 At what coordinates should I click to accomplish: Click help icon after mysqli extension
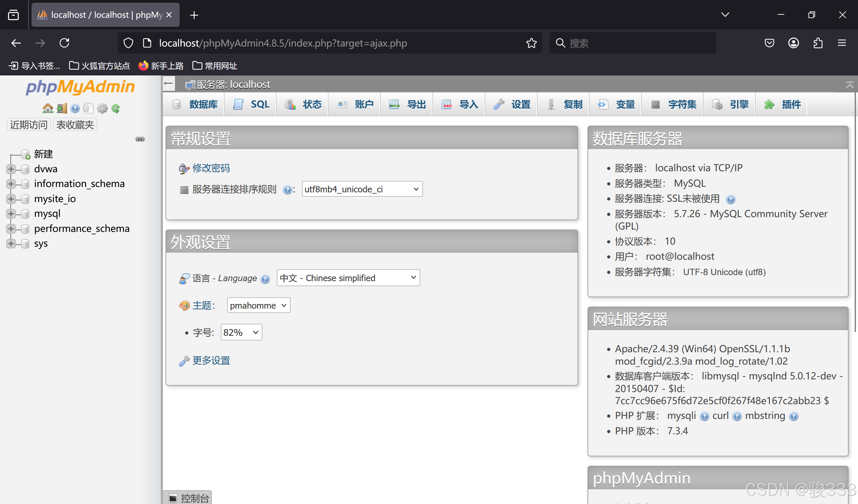[x=704, y=417]
